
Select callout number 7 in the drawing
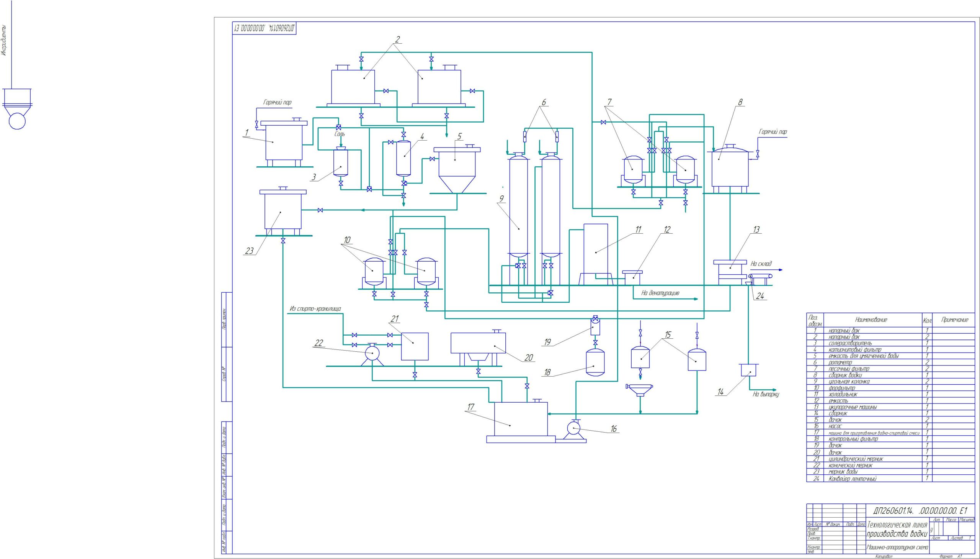609,102
